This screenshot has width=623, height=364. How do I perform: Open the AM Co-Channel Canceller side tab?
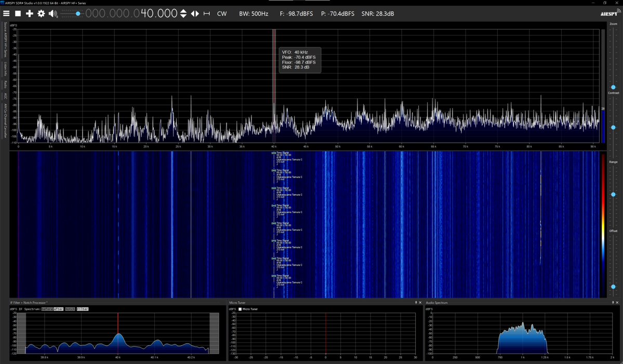pos(5,120)
